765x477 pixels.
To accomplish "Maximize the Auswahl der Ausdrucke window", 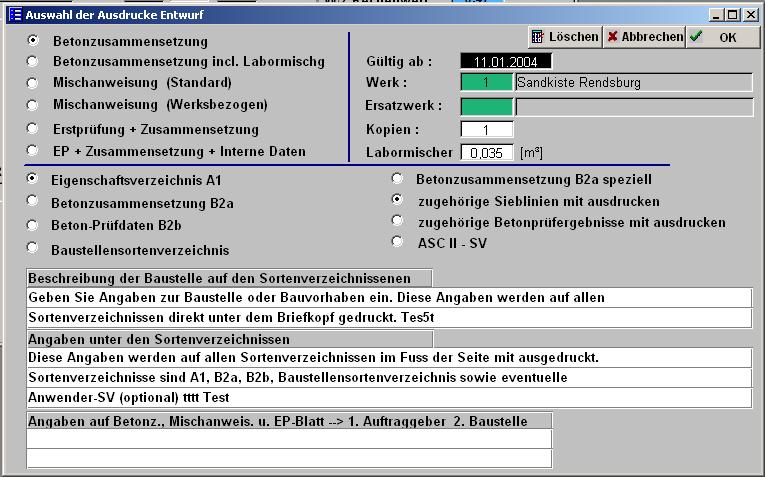I will click(733, 15).
